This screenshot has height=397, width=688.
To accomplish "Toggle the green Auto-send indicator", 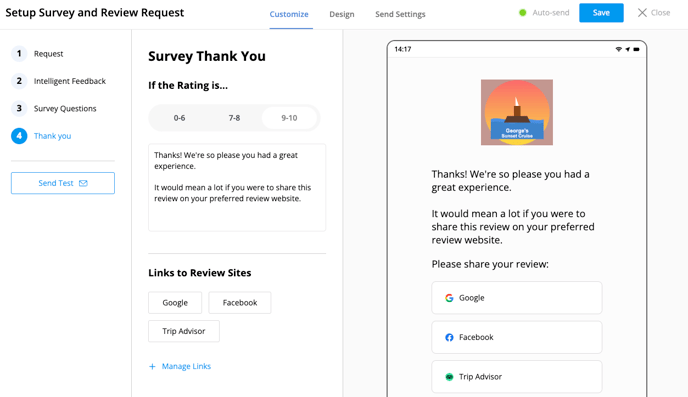I will click(522, 13).
